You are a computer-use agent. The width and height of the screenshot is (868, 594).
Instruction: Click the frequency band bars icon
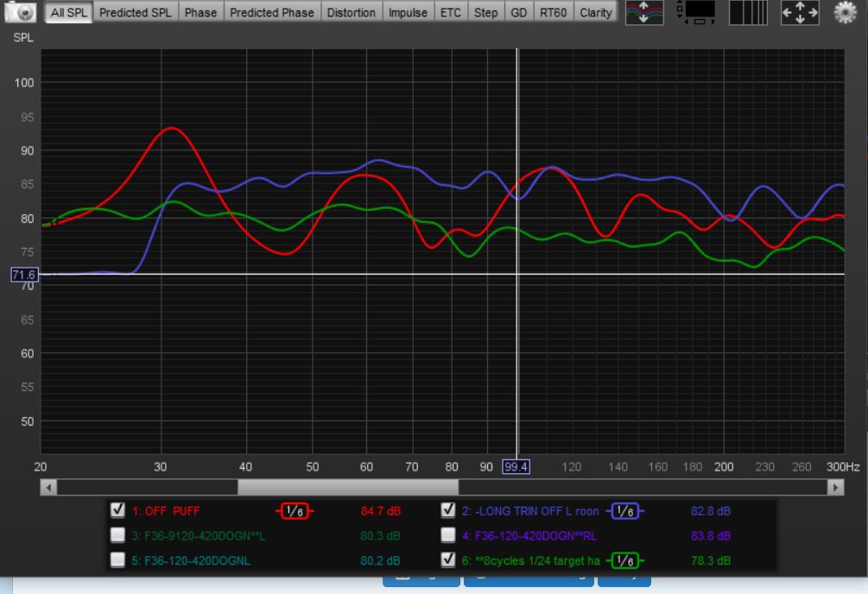point(748,13)
